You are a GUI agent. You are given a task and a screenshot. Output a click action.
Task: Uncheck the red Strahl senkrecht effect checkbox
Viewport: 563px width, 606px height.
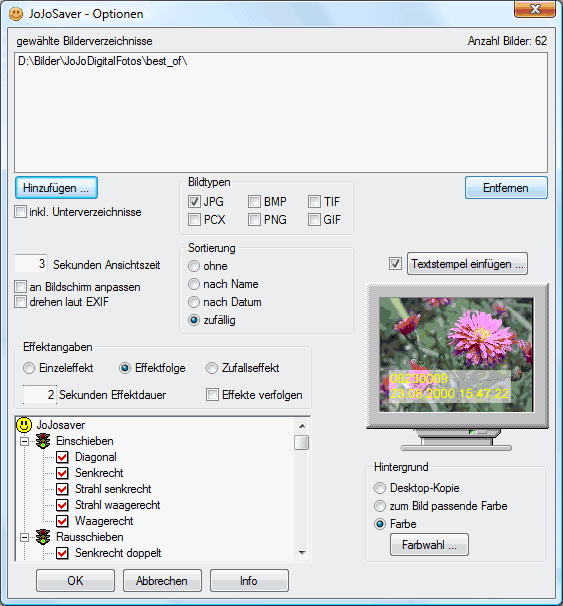pos(62,489)
